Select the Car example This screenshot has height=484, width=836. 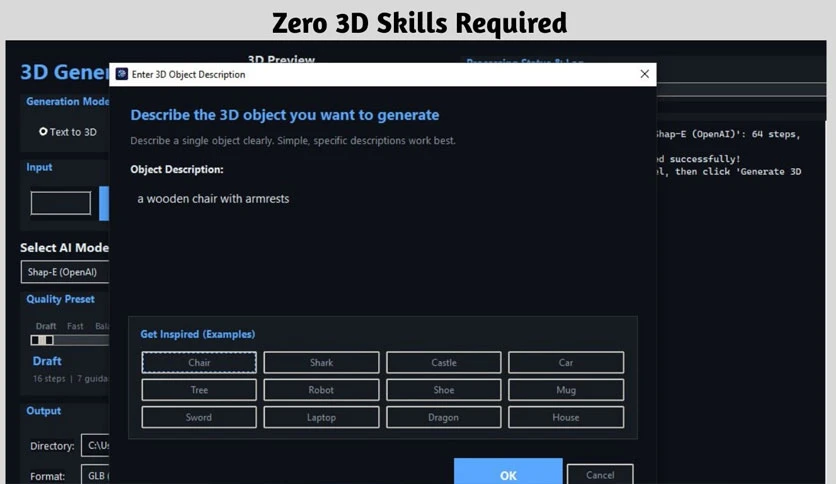tap(566, 362)
